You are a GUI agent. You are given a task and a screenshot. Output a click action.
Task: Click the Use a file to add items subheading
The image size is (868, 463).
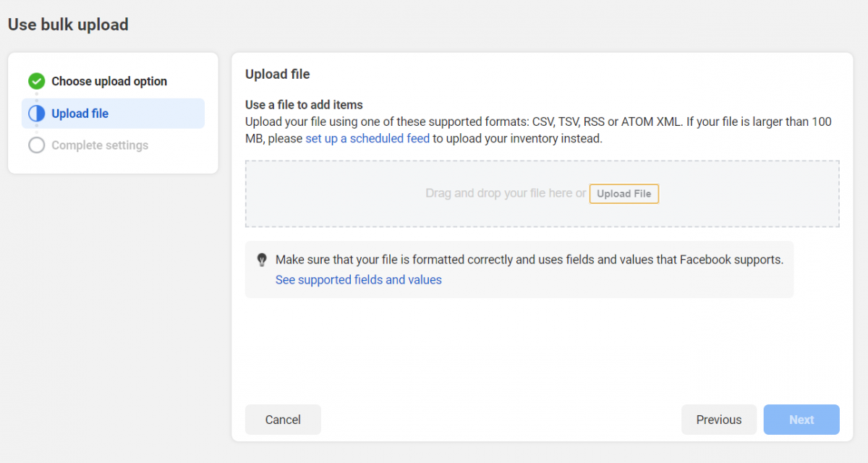click(x=304, y=105)
